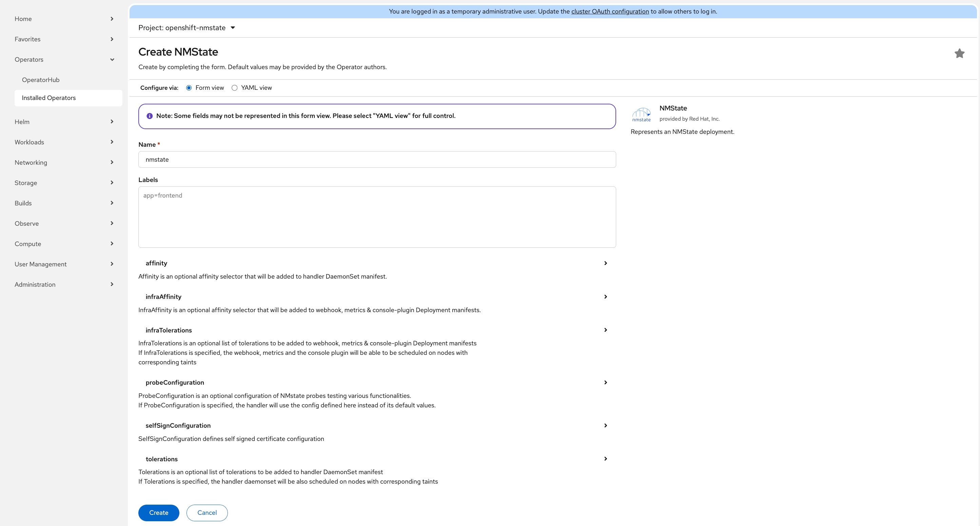The height and width of the screenshot is (526, 980).
Task: Expand the Favorites navigation menu
Action: pos(64,39)
